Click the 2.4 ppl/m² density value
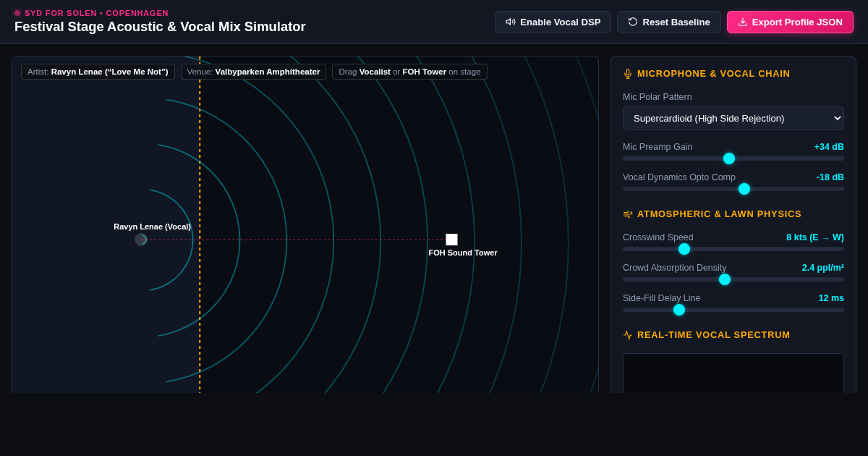Image resolution: width=868 pixels, height=456 pixels. [x=822, y=268]
